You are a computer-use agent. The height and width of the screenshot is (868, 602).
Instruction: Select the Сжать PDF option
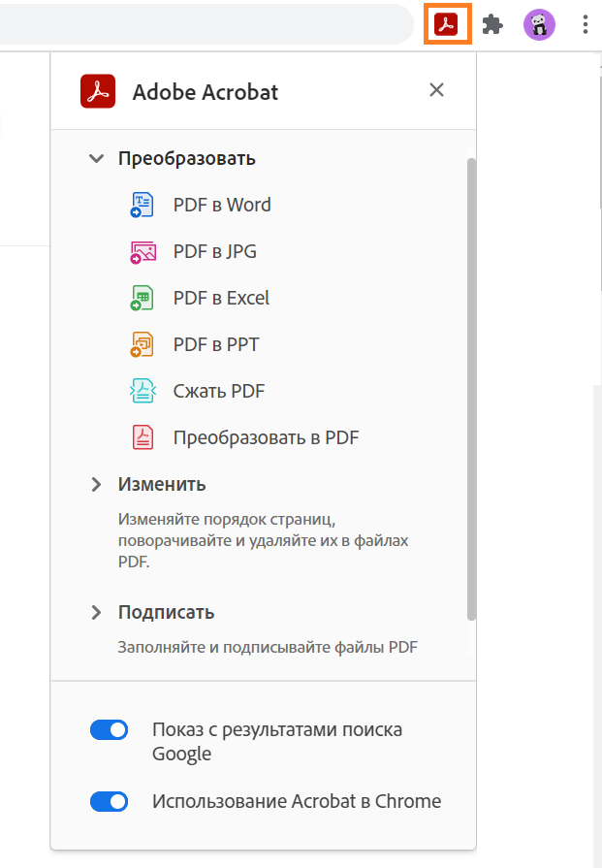tap(219, 391)
